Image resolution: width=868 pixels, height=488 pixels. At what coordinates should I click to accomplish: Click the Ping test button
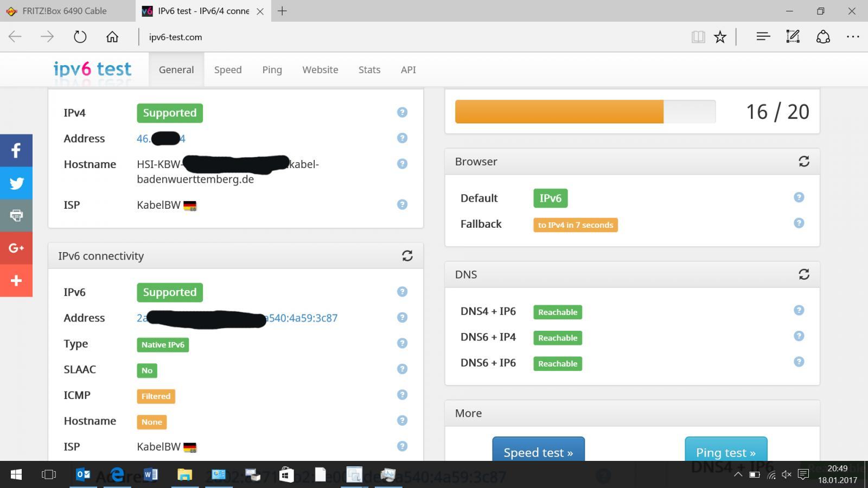coord(726,450)
